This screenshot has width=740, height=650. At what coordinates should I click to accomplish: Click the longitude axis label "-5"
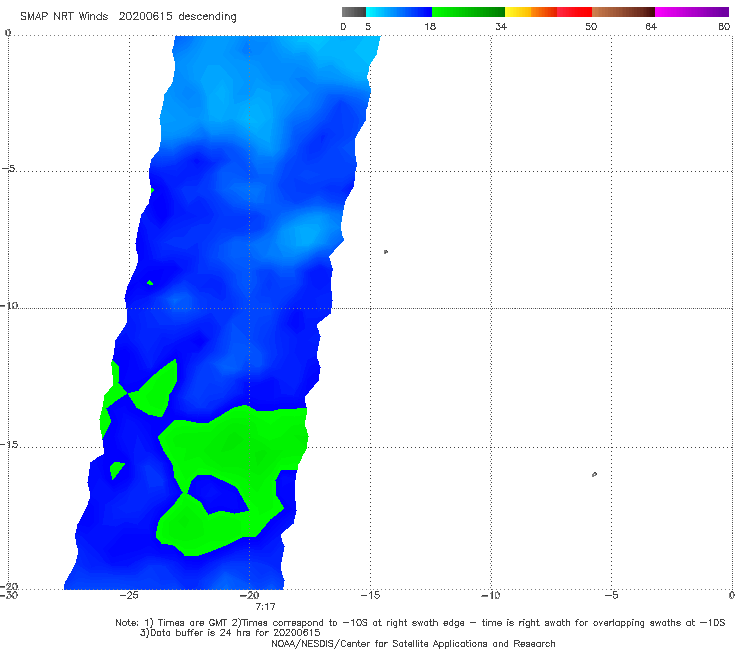tap(611, 596)
